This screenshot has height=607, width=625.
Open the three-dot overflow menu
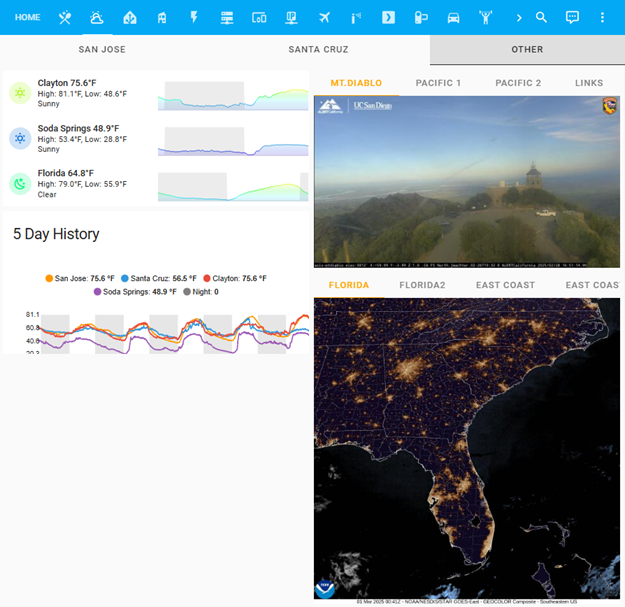pyautogui.click(x=602, y=17)
